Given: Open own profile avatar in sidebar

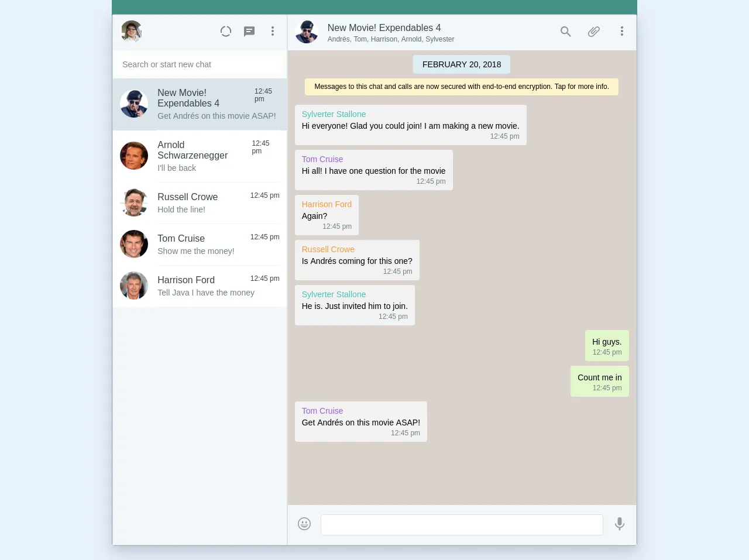Looking at the screenshot, I should (132, 32).
